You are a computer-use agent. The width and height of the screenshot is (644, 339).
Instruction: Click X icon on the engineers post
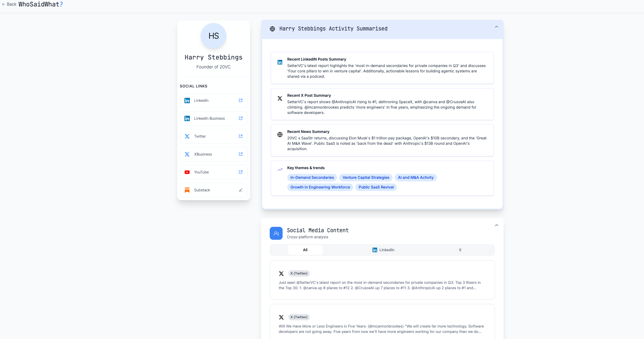click(x=281, y=317)
